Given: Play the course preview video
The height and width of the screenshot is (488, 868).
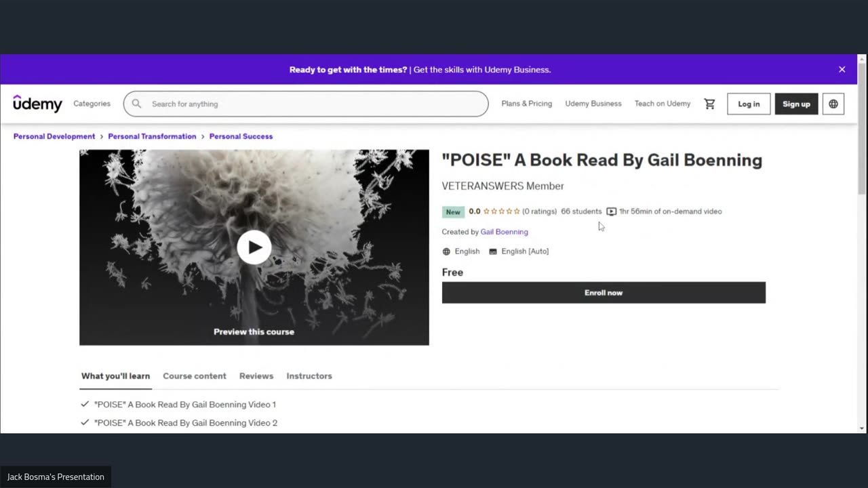Looking at the screenshot, I should point(254,247).
